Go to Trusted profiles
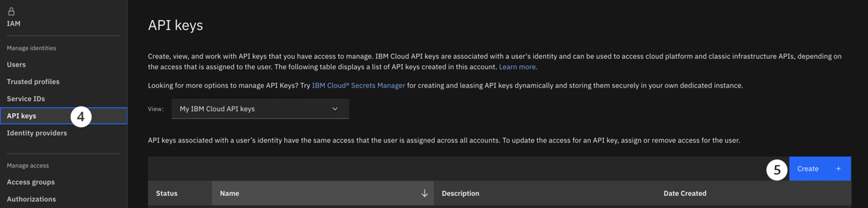 (33, 82)
